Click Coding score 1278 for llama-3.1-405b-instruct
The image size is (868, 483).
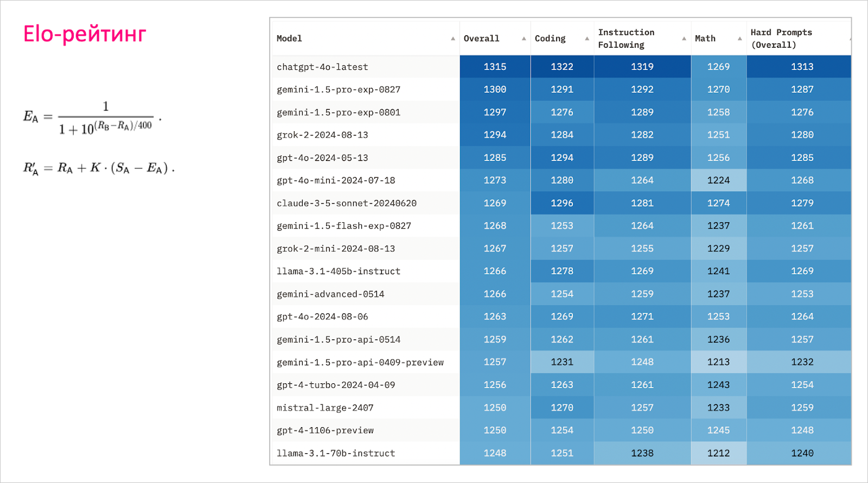pos(562,271)
